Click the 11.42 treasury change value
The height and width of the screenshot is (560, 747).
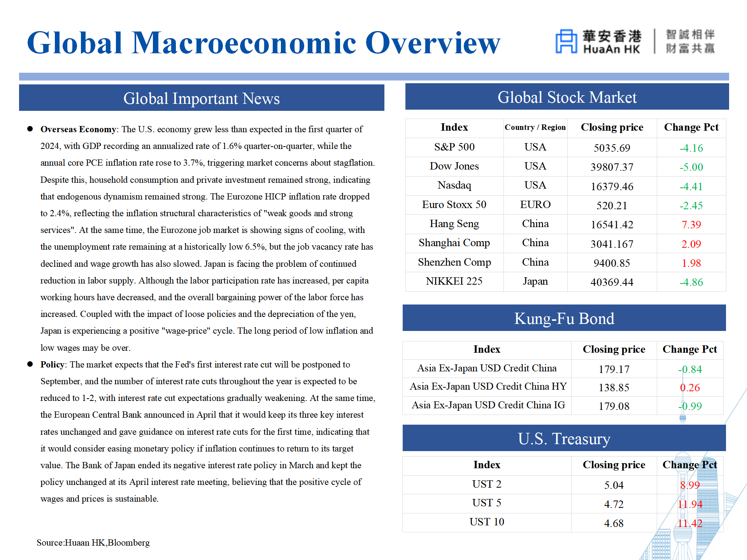click(x=690, y=523)
